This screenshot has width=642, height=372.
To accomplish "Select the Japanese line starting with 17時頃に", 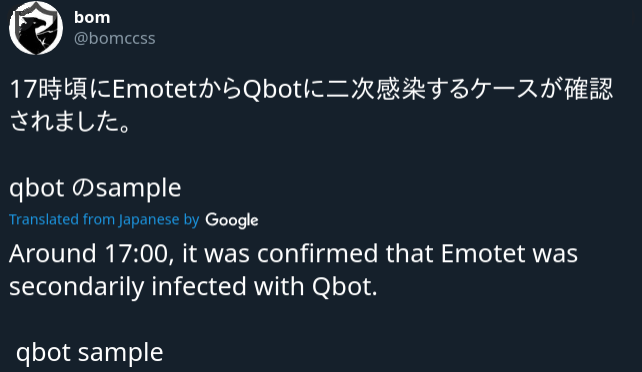I will tap(311, 89).
